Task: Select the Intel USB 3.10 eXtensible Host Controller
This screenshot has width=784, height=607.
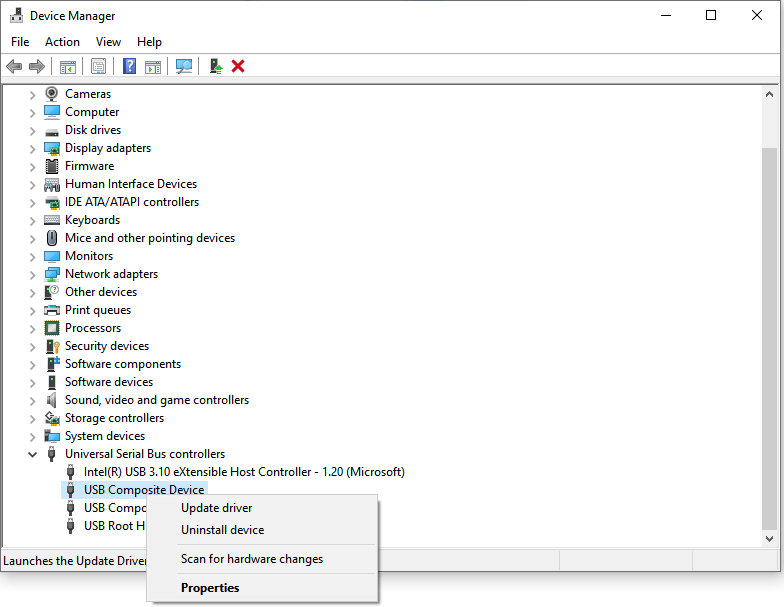Action: pos(244,472)
